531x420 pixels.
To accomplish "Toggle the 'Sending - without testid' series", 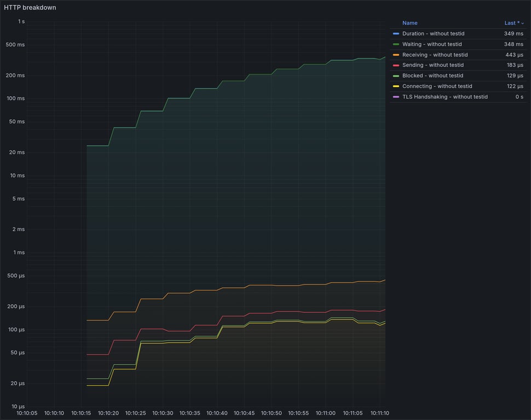I will pos(433,65).
